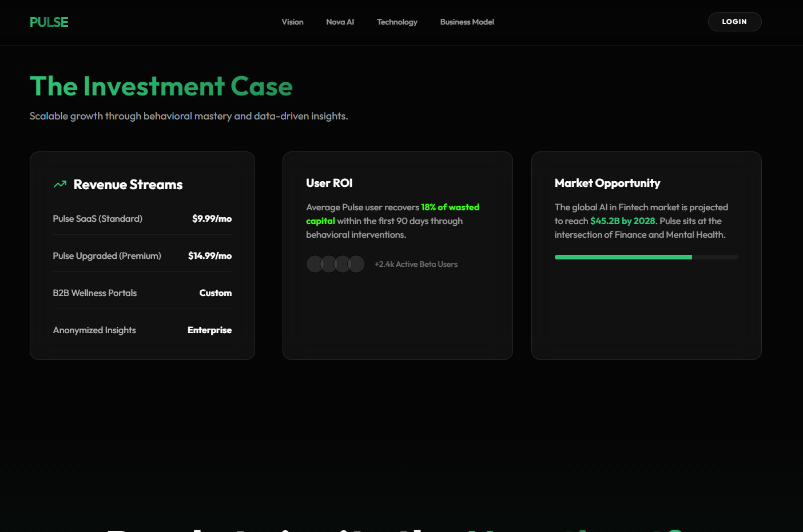Viewport: 803px width, 532px height.
Task: Click the Market Opportunity green progress bar
Action: 623,257
